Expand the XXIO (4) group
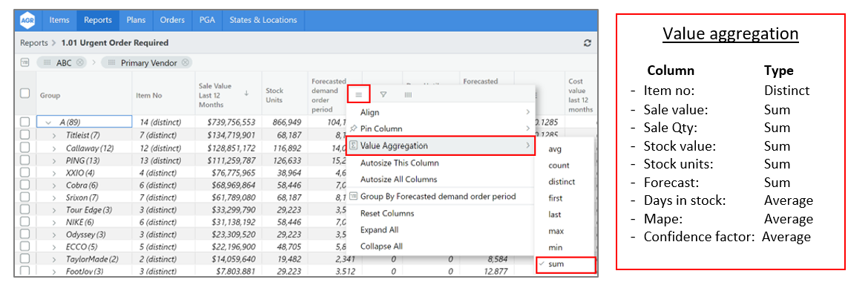The height and width of the screenshot is (288, 868). pos(55,173)
